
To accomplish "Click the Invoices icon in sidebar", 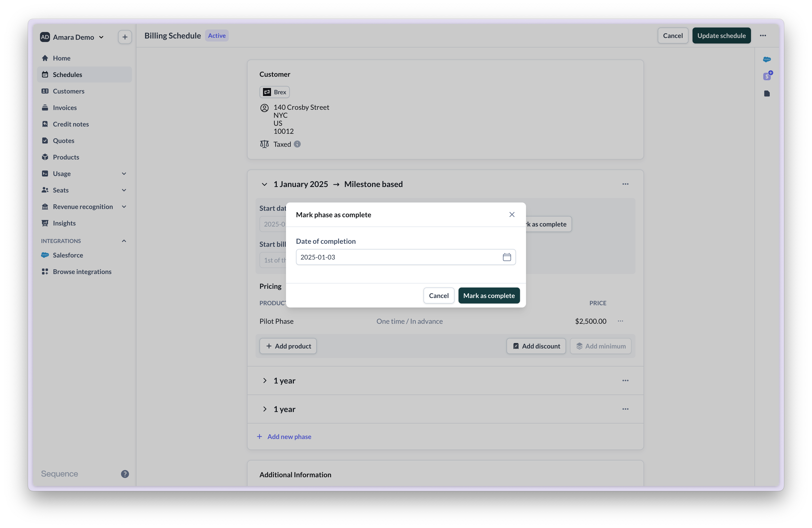I will pos(45,107).
